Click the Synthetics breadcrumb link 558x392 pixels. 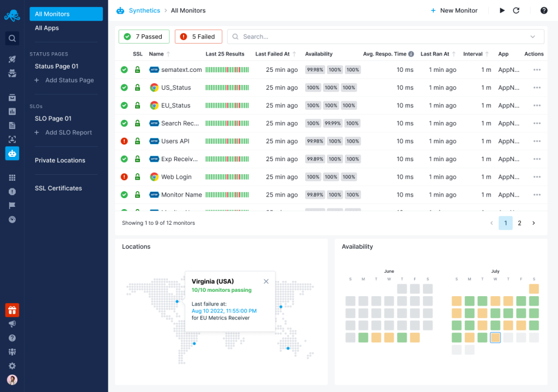144,10
